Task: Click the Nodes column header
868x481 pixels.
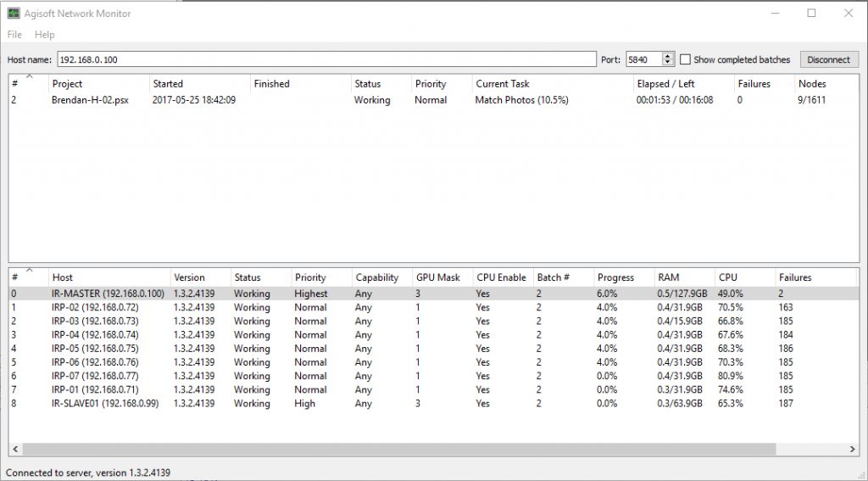Action: tap(825, 84)
